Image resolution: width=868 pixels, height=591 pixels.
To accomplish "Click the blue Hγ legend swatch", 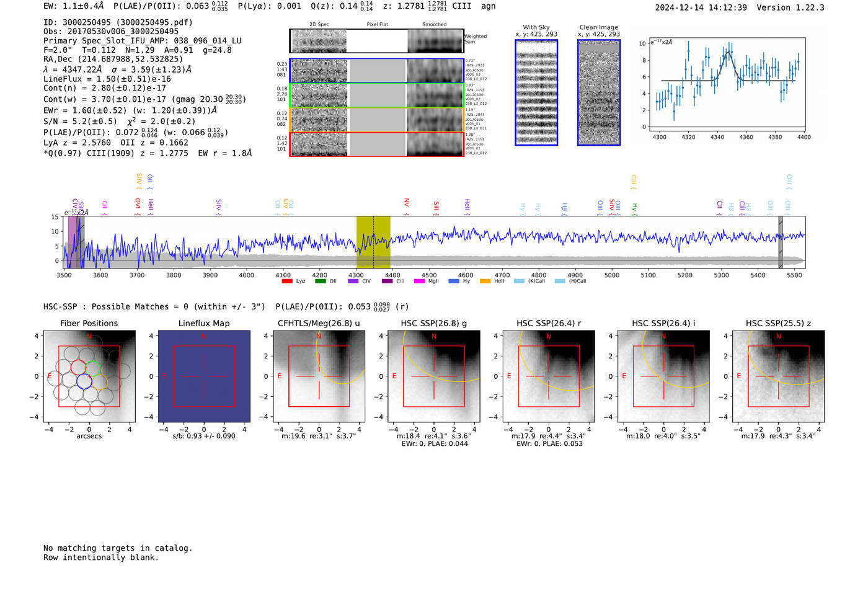I will (454, 281).
